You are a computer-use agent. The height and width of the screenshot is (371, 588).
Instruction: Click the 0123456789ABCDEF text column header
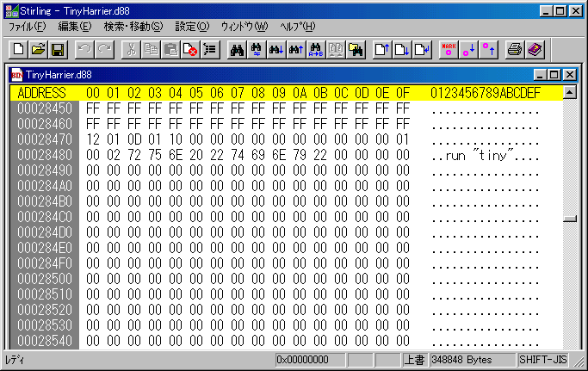(486, 93)
